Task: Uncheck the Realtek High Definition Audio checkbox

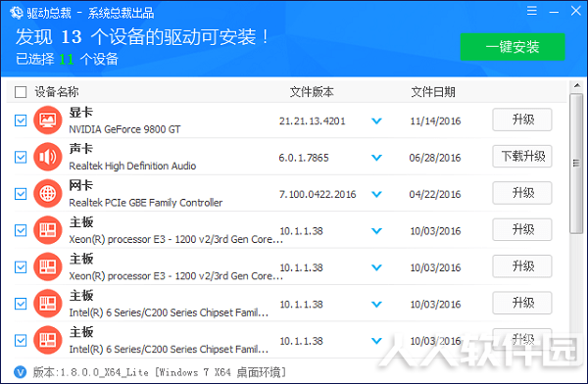Action: [x=21, y=157]
